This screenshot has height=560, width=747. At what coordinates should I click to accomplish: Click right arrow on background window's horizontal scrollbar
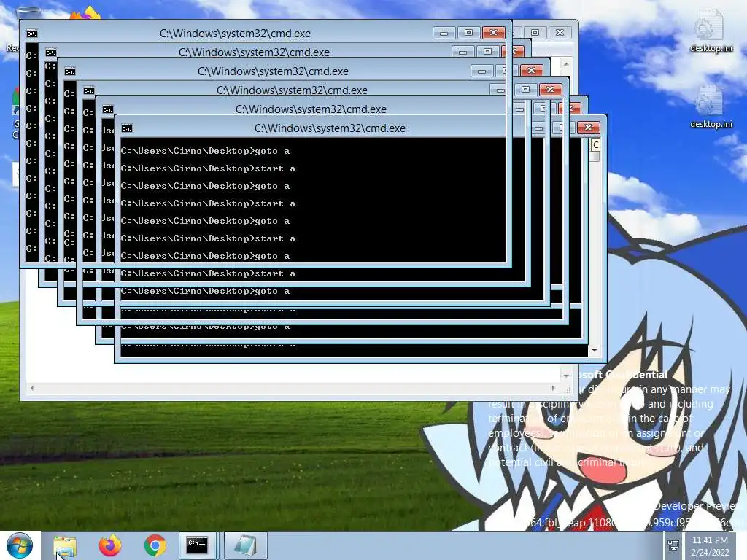tap(553, 388)
